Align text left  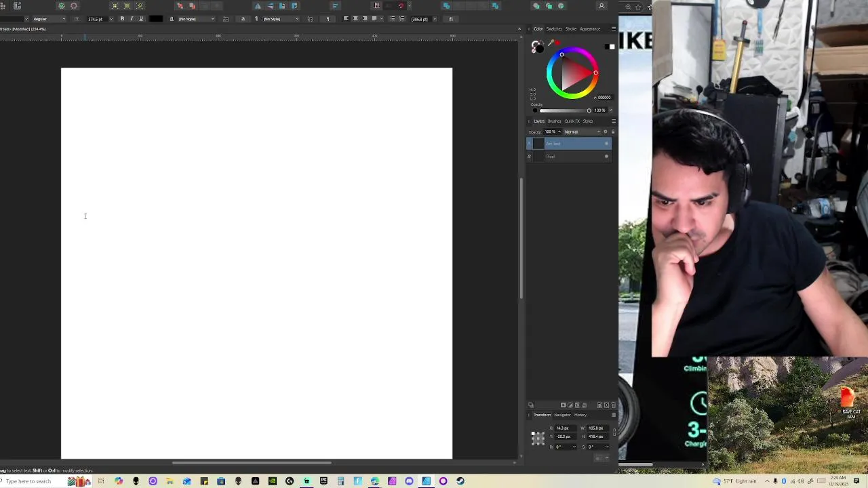[x=346, y=18]
